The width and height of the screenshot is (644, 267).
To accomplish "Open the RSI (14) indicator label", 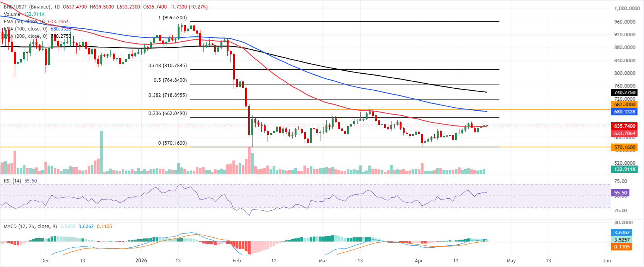I will click(12, 181).
